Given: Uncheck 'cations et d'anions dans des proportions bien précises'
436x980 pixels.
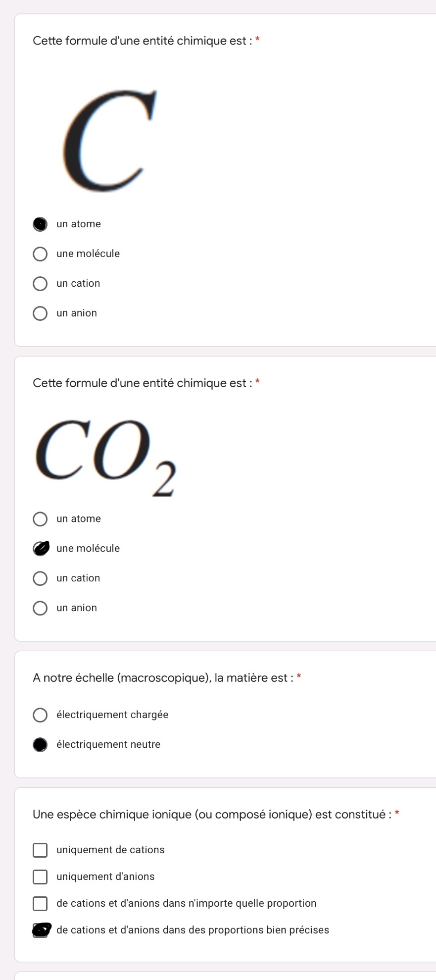Looking at the screenshot, I should pos(40,930).
